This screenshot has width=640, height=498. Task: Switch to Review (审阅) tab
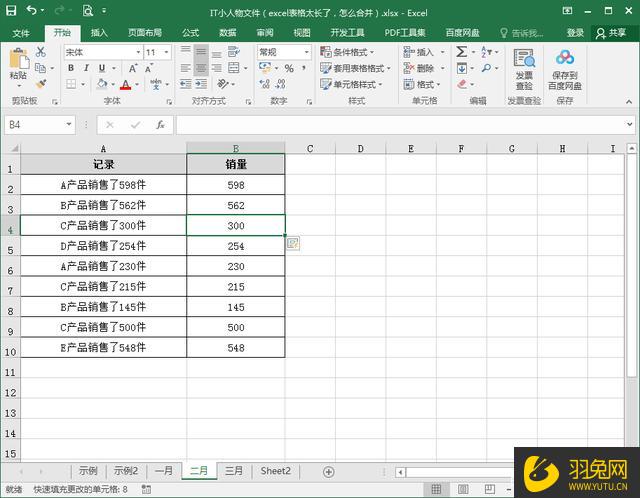pyautogui.click(x=265, y=33)
